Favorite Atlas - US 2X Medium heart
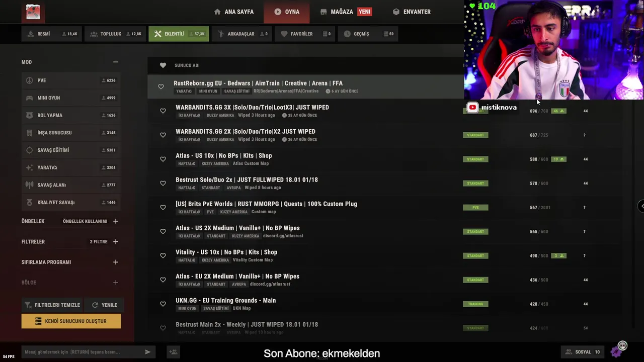 coord(163,232)
